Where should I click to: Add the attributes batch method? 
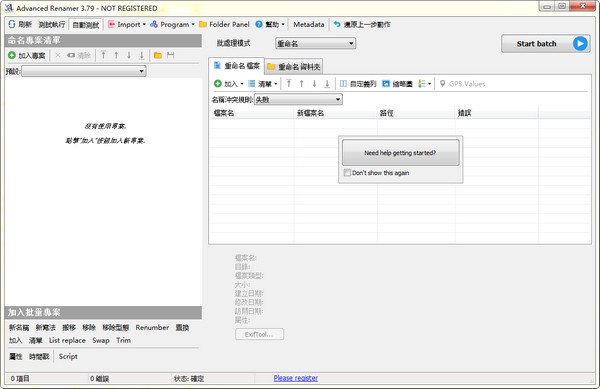(x=16, y=356)
